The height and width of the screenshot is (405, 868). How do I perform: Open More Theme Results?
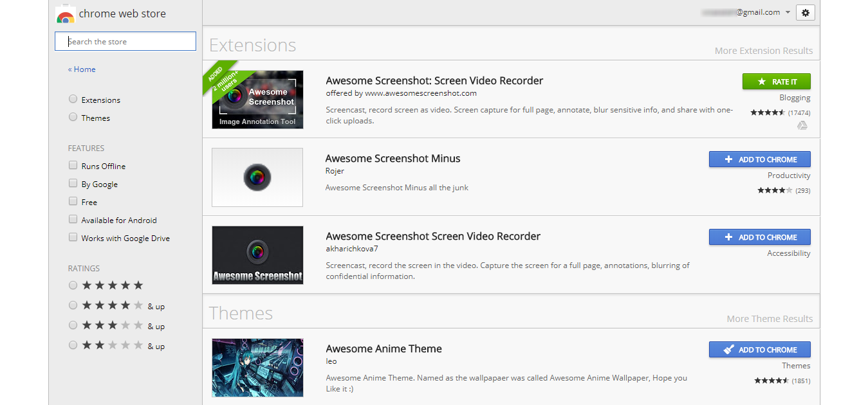[770, 319]
